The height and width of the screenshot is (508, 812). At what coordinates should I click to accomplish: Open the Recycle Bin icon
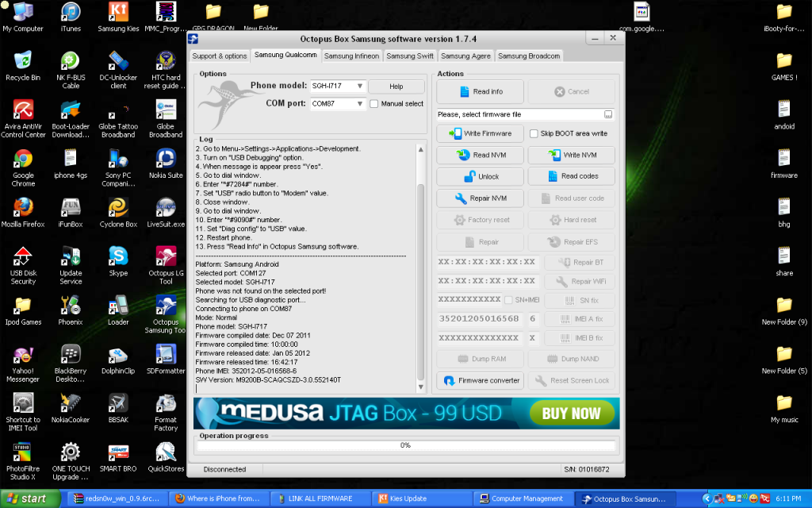[x=23, y=66]
